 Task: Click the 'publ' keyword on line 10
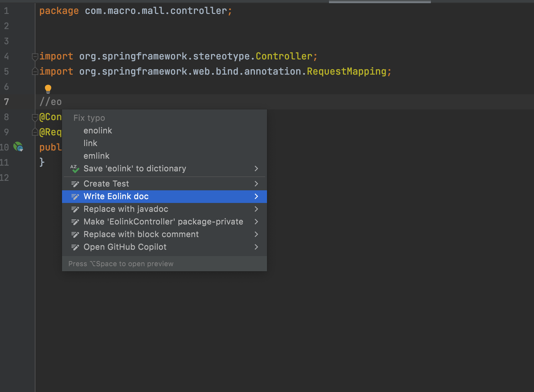point(51,147)
